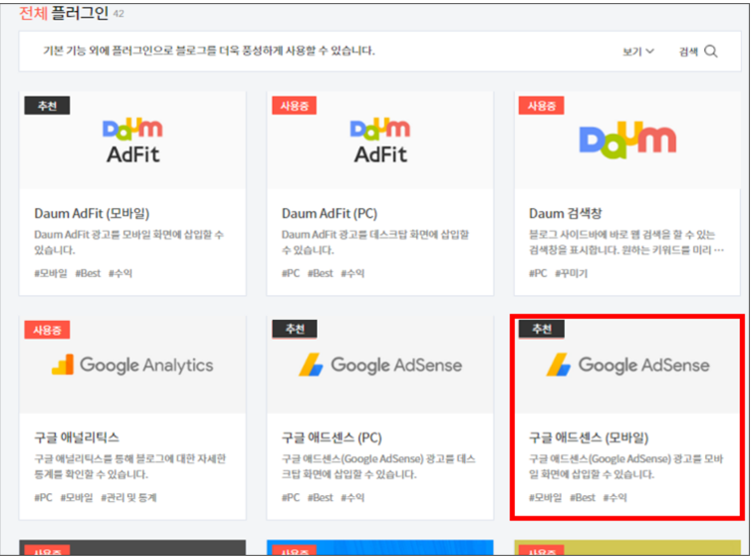This screenshot has width=753, height=560.
Task: Click the 검색 search label
Action: 688,52
